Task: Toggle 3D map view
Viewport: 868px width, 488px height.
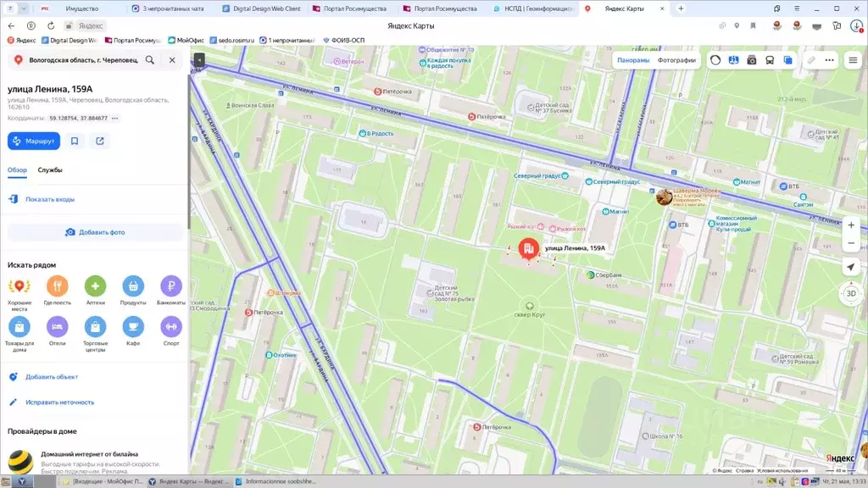Action: tap(851, 293)
